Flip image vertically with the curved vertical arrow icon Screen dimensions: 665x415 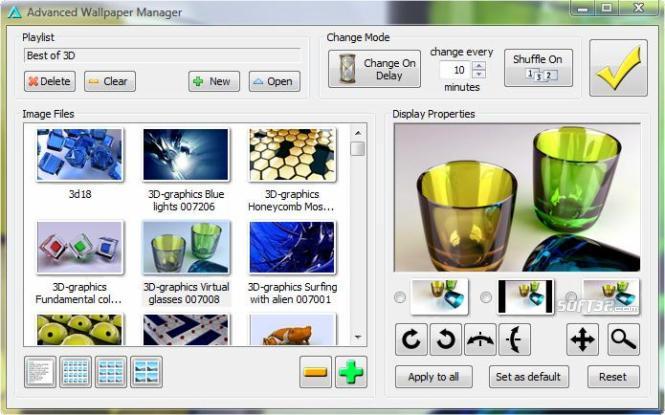(514, 339)
